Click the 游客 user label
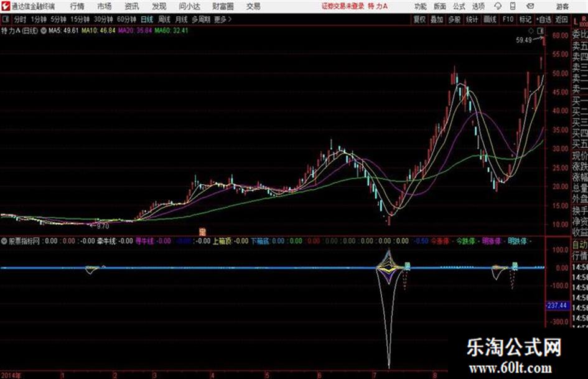Screen dimensions: 588x379 tap(562, 6)
